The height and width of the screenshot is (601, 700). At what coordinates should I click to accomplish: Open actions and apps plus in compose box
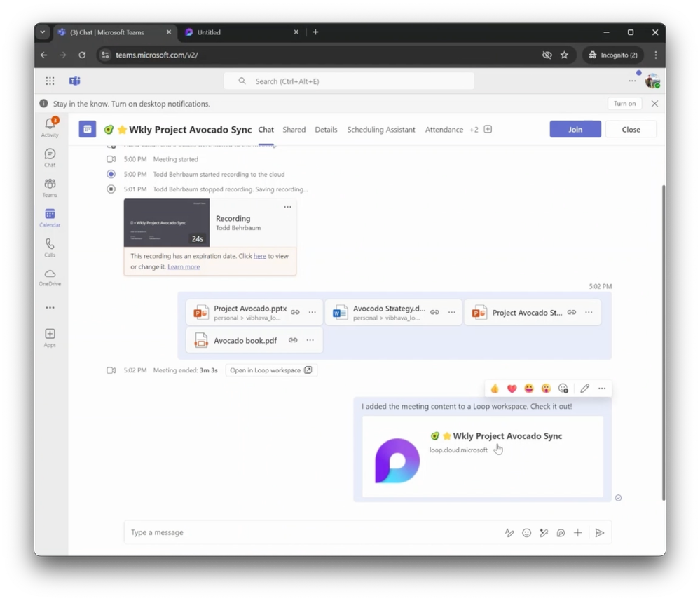pos(577,533)
